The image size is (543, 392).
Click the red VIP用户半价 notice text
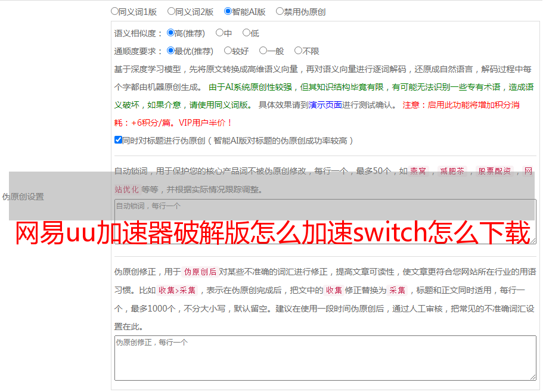coord(206,123)
